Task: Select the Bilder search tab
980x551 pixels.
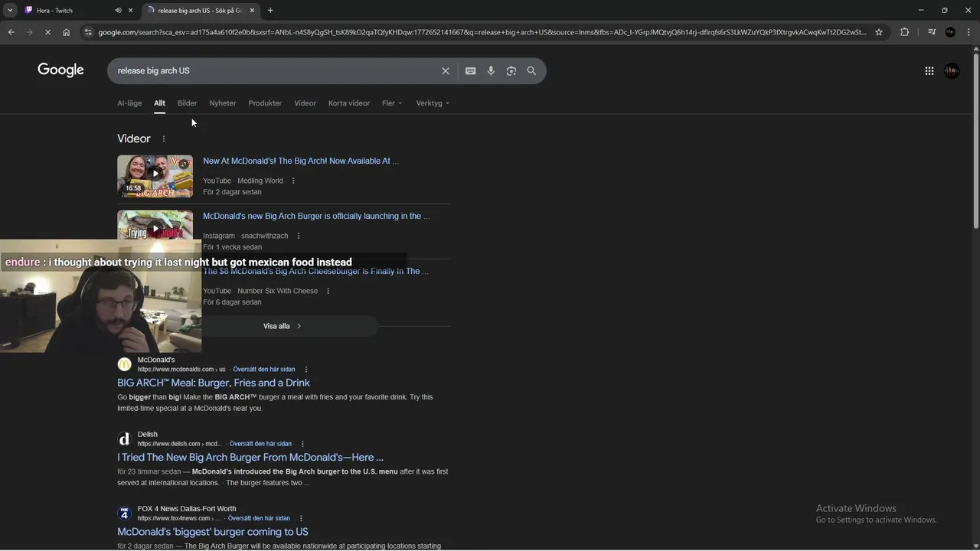Action: pyautogui.click(x=187, y=103)
